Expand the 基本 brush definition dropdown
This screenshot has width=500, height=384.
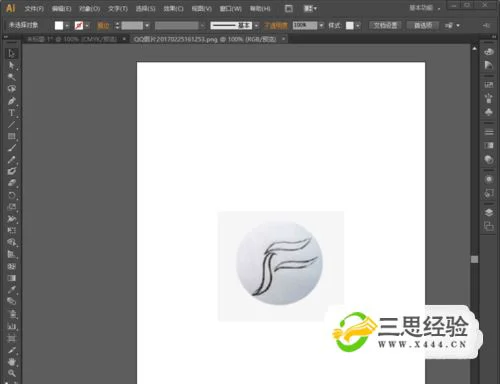(256, 25)
